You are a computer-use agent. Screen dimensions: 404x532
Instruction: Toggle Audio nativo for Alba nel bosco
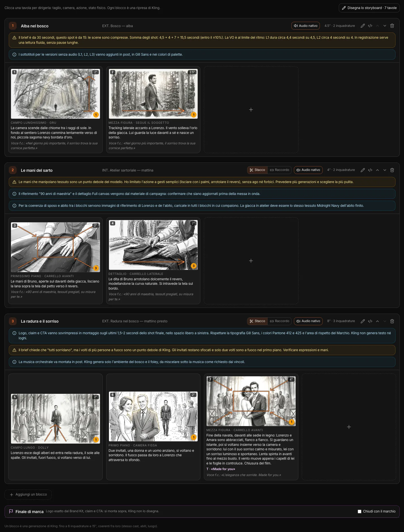tap(305, 26)
